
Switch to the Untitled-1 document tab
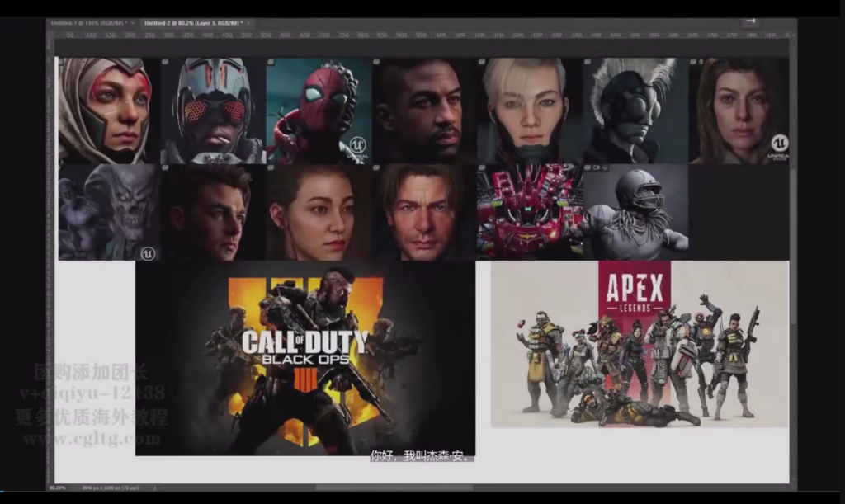coord(89,23)
